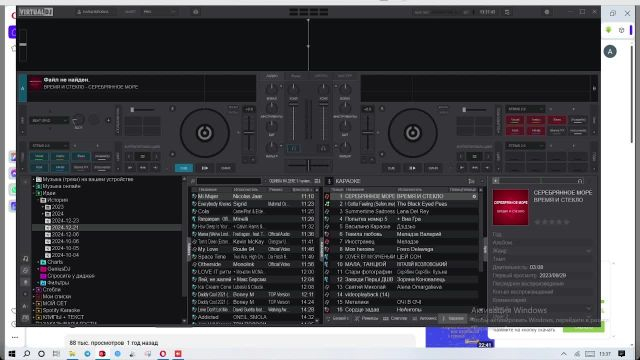Screen dimensions: 640x360
Task: Open the effect selection dropdown on left deck
Action: click(49, 120)
